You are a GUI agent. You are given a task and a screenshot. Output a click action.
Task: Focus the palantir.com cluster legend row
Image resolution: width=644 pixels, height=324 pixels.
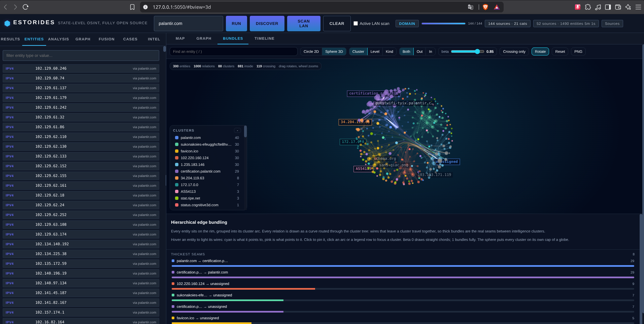coord(207,138)
